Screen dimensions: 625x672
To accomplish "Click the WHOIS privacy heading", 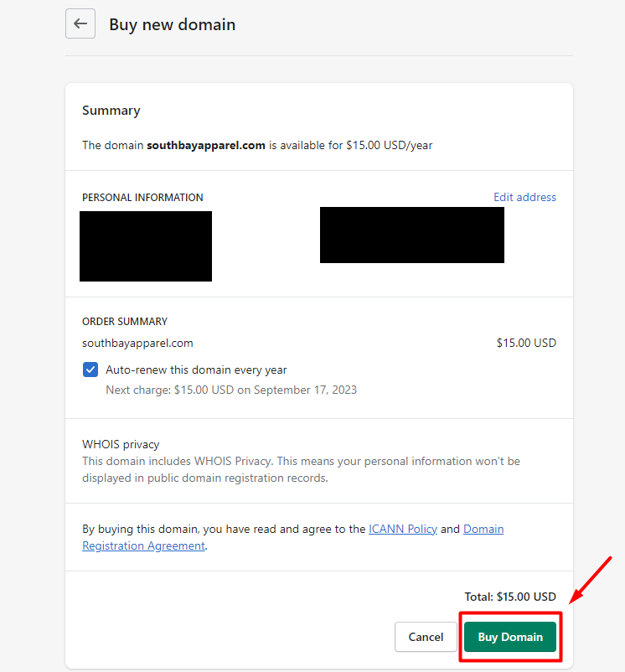I will (121, 444).
